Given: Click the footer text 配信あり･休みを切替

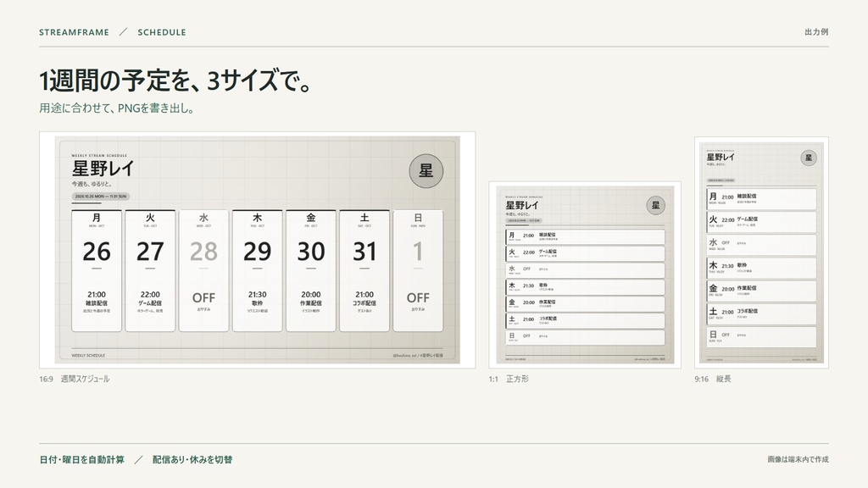Looking at the screenshot, I should click(192, 460).
